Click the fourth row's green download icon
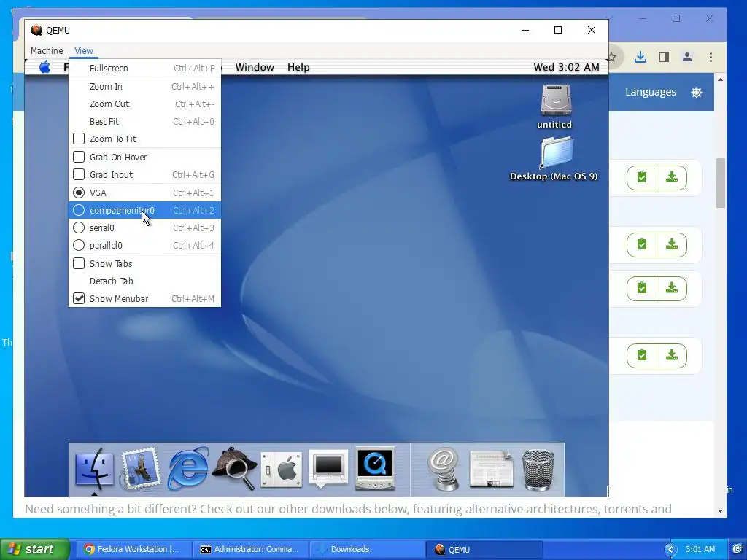The image size is (747, 560). pos(672,356)
